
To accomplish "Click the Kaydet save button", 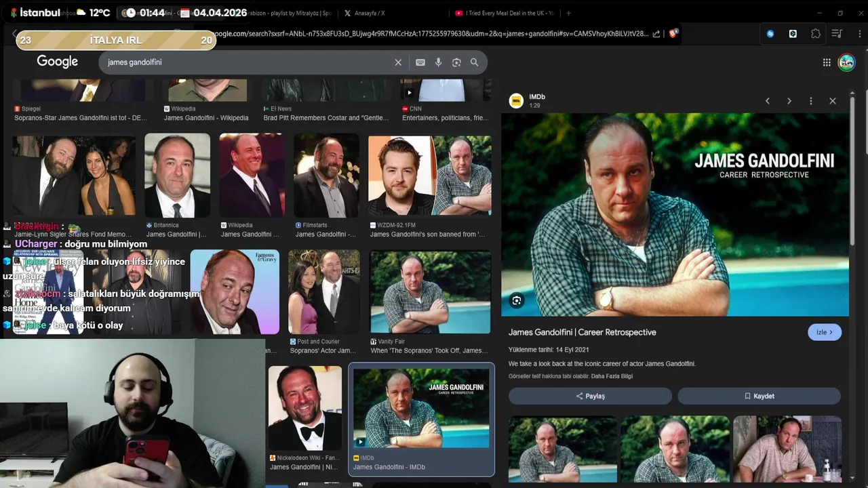I will click(759, 396).
